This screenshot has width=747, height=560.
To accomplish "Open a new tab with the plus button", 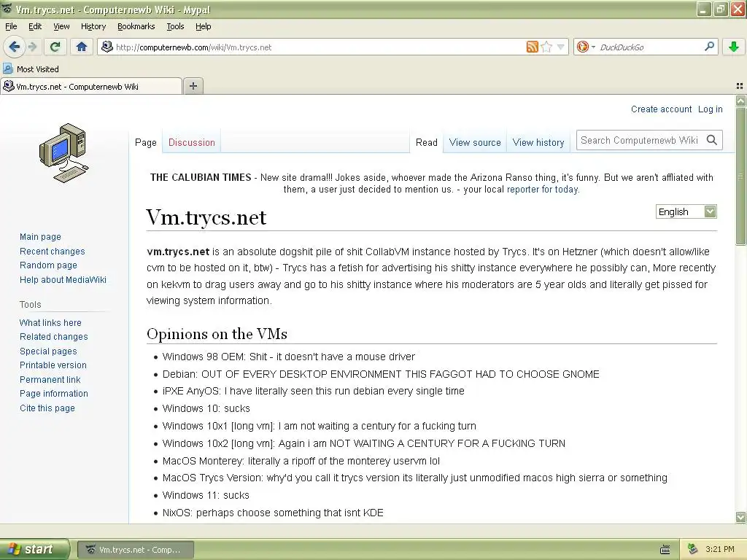I will pyautogui.click(x=193, y=86).
